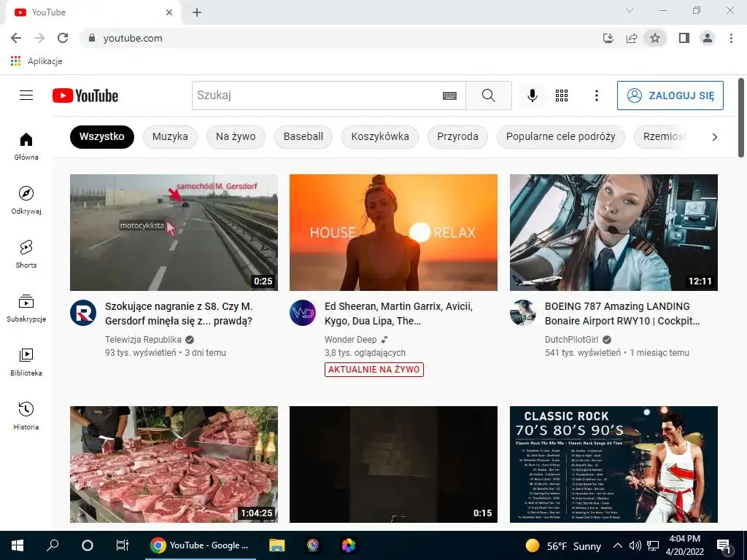Open Telewizja Republika channel name
Screen dimensions: 747x560
[143, 340]
